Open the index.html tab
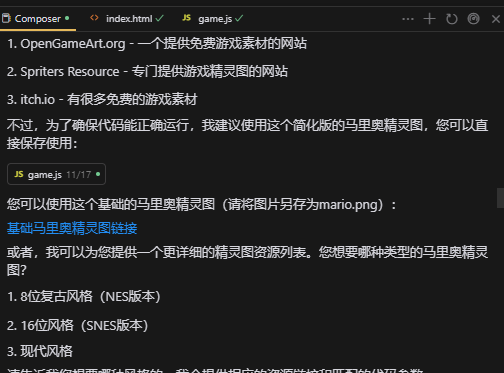 [127, 19]
